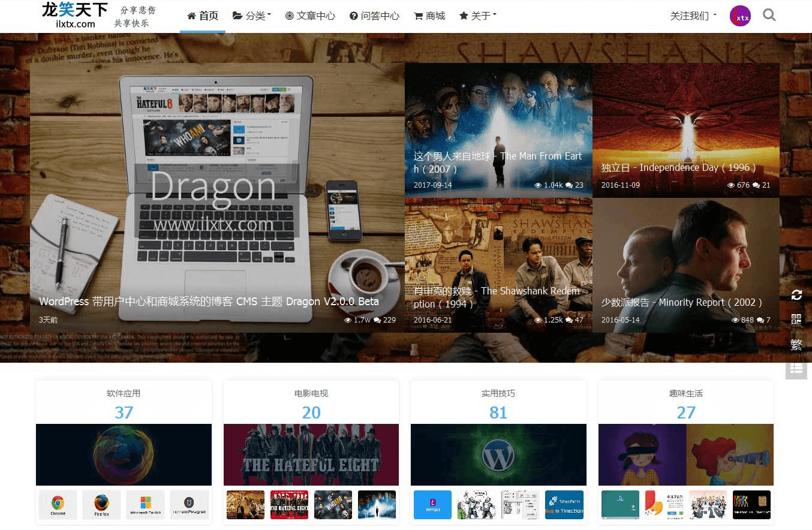The image size is (812, 530).
Task: Click comments icon on Shawshank Redemption card
Action: click(x=569, y=320)
